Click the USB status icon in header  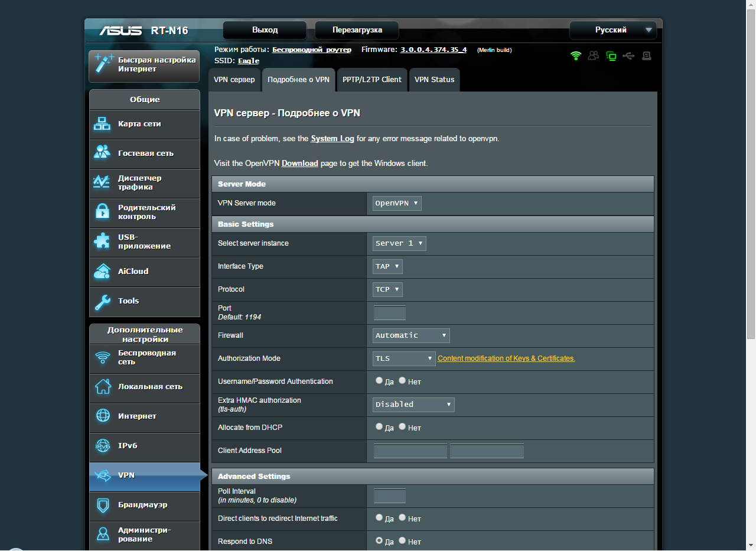628,56
